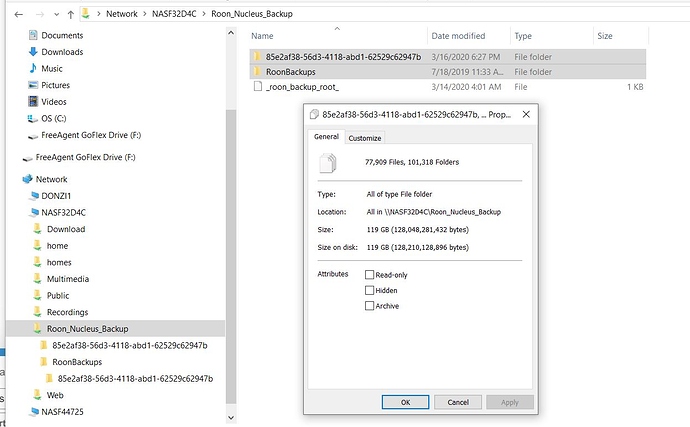
Task: Click Cancel in the Properties dialog
Action: coord(458,402)
